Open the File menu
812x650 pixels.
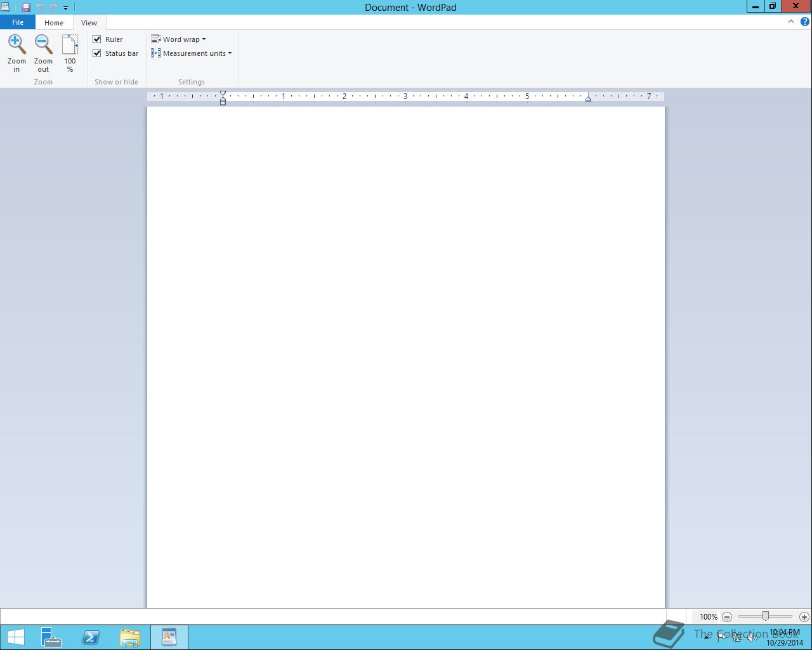pyautogui.click(x=18, y=22)
